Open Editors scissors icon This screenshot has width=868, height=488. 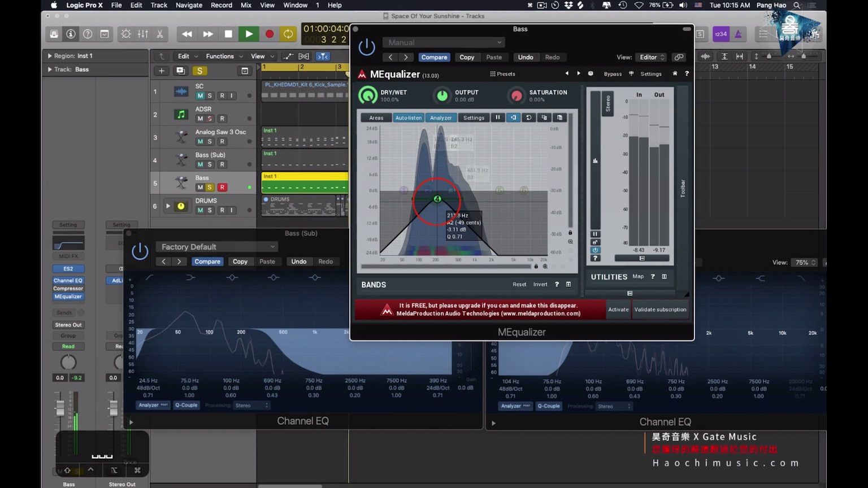[x=160, y=34]
